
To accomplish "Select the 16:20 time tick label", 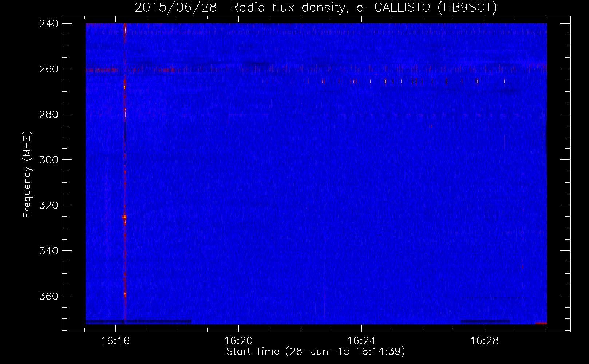I will 239,341.
